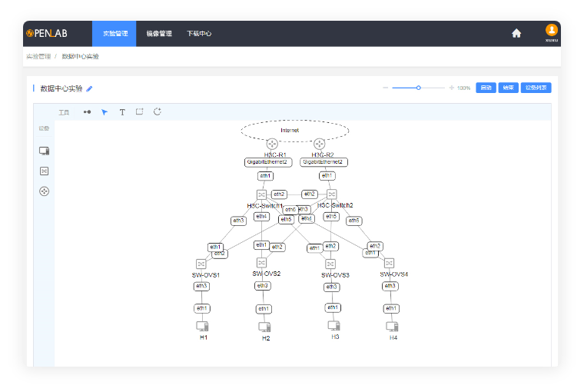Open the 镜像管理 tab
The width and height of the screenshot is (584, 392).
click(x=159, y=34)
